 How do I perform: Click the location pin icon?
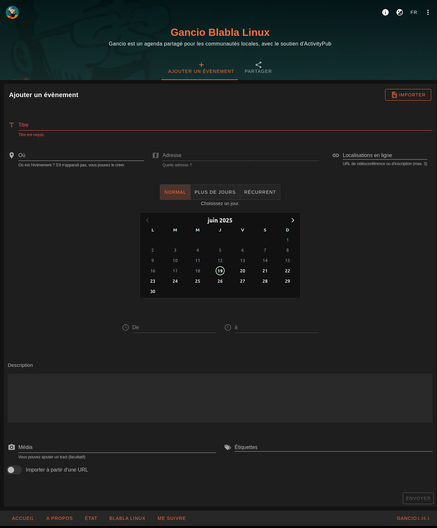[x=11, y=155]
